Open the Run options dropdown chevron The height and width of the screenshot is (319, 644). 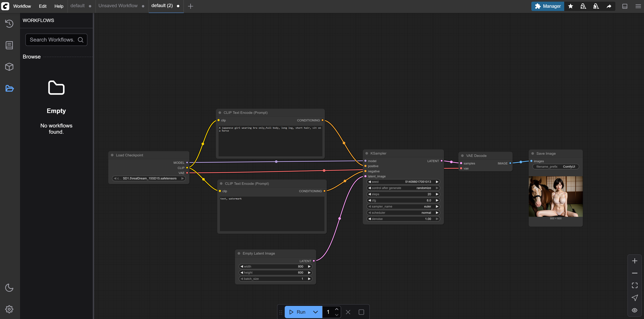[x=316, y=312]
